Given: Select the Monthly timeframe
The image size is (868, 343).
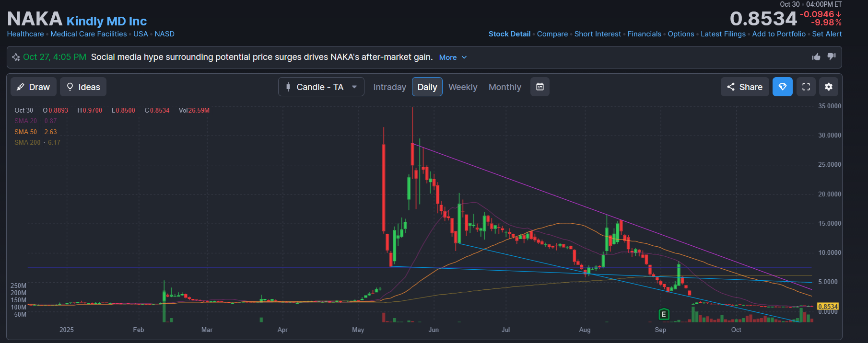Looking at the screenshot, I should click(x=504, y=87).
